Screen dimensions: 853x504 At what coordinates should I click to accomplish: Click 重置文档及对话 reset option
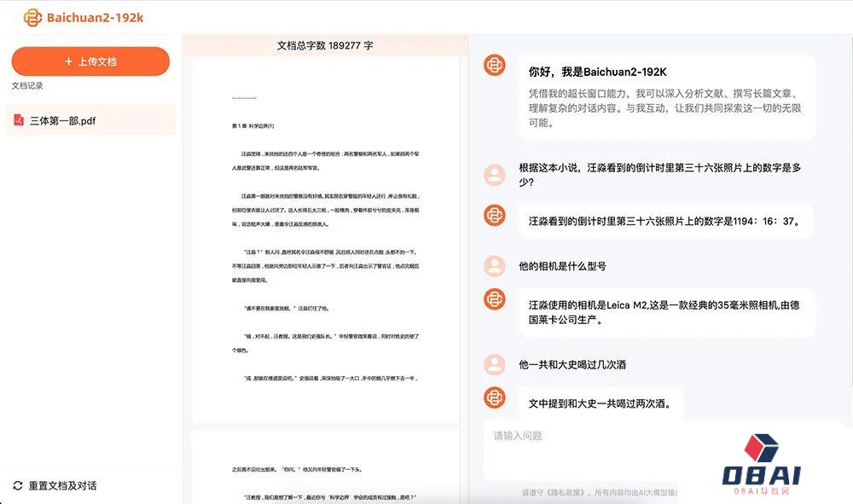click(62, 486)
